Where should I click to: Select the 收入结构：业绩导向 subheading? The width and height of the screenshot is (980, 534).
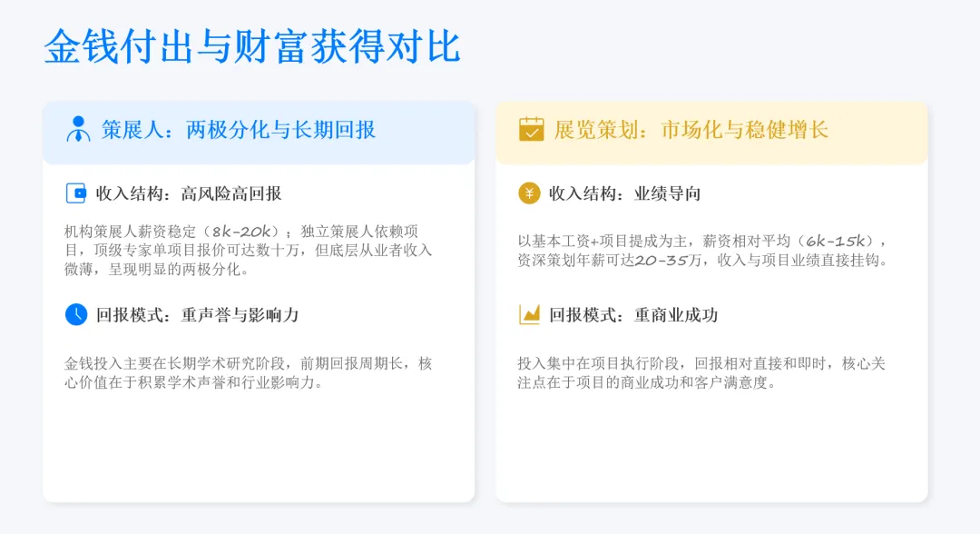[625, 193]
